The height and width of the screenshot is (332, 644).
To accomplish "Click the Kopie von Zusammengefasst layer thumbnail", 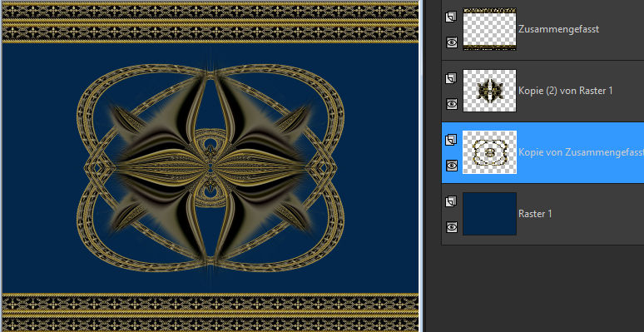I will (489, 152).
